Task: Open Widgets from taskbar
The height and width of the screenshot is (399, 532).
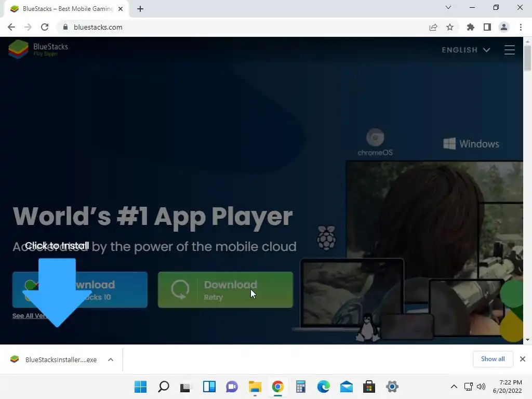Action: pyautogui.click(x=209, y=387)
